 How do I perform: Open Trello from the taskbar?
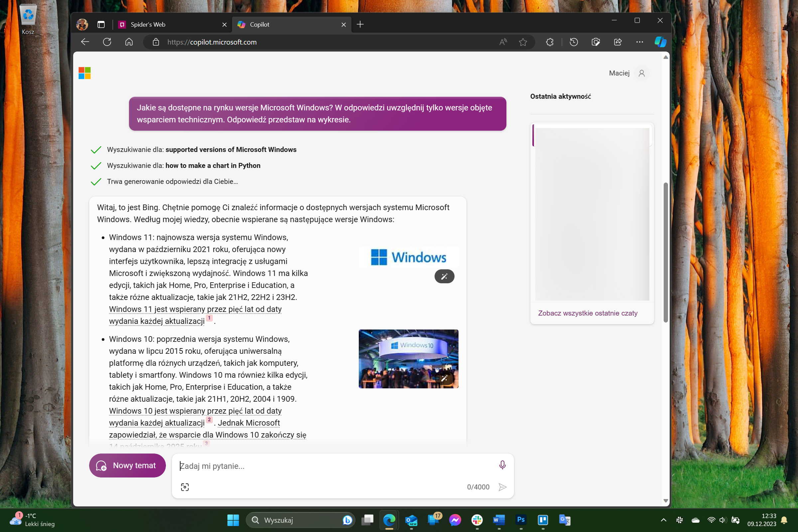pyautogui.click(x=543, y=520)
